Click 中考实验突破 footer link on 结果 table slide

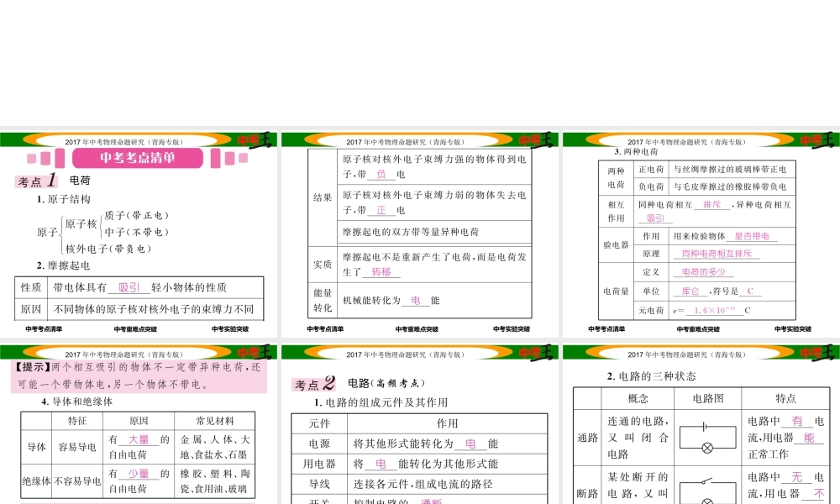(x=512, y=328)
